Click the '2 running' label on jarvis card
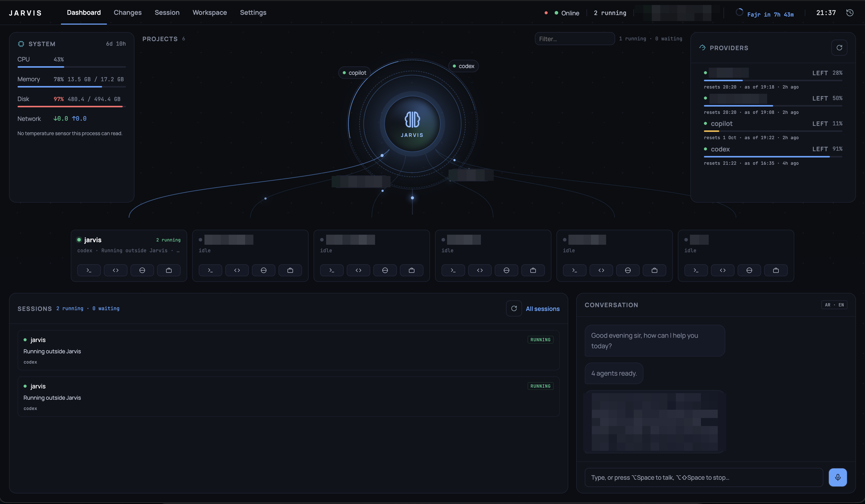The width and height of the screenshot is (865, 504). [168, 240]
